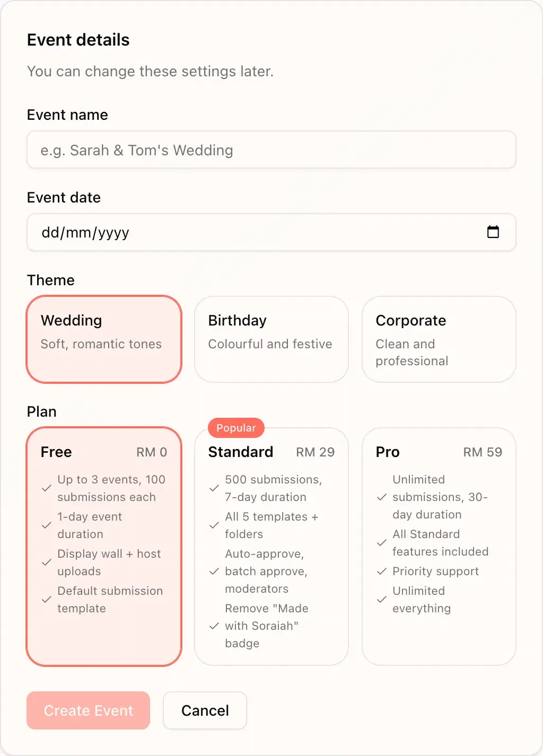The height and width of the screenshot is (756, 543).
Task: Open the calendar date picker icon
Action: pyautogui.click(x=493, y=232)
